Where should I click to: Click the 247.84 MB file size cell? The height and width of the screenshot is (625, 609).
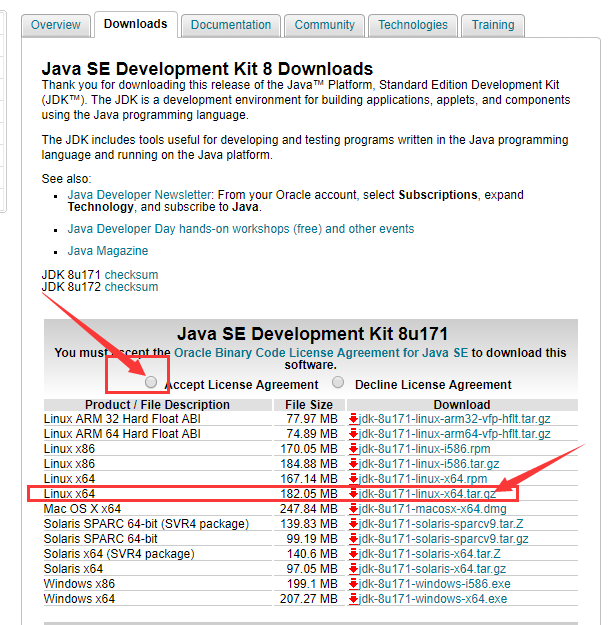coord(309,509)
